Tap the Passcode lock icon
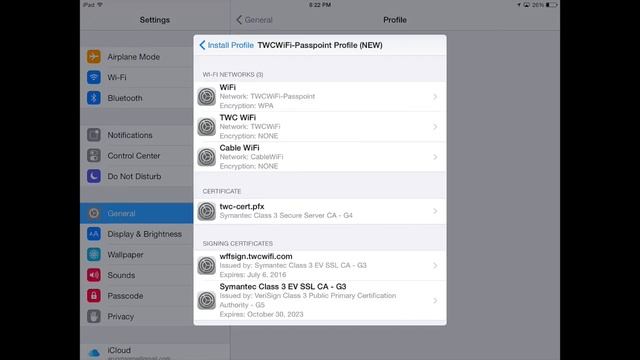This screenshot has height=360, width=640. tap(93, 296)
